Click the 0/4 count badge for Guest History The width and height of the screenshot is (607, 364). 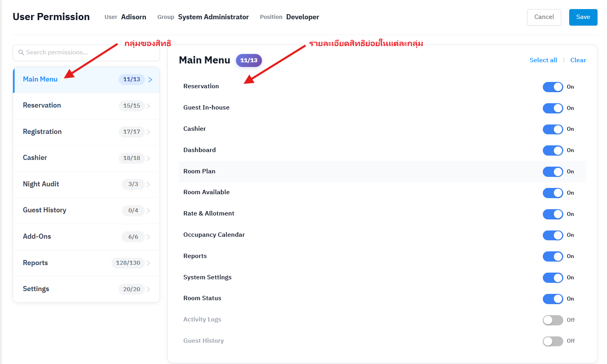tap(133, 210)
